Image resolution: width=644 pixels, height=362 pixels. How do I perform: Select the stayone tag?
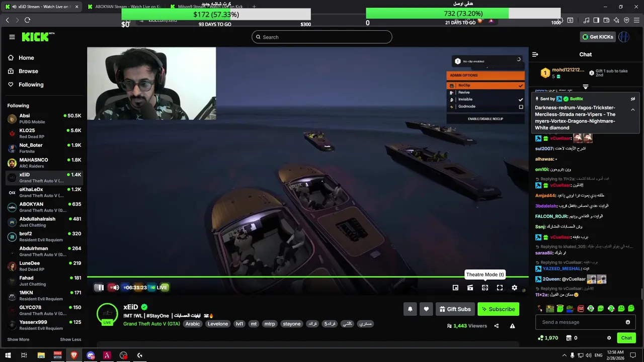pyautogui.click(x=291, y=324)
